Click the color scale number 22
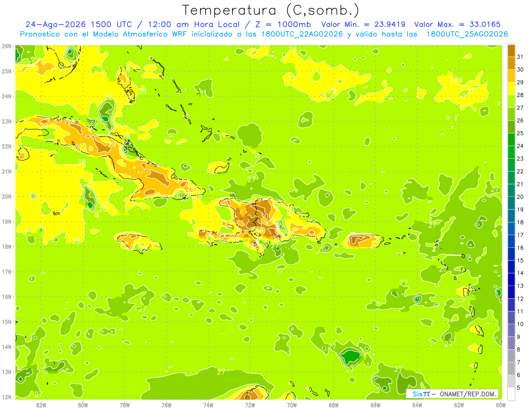 (x=520, y=171)
